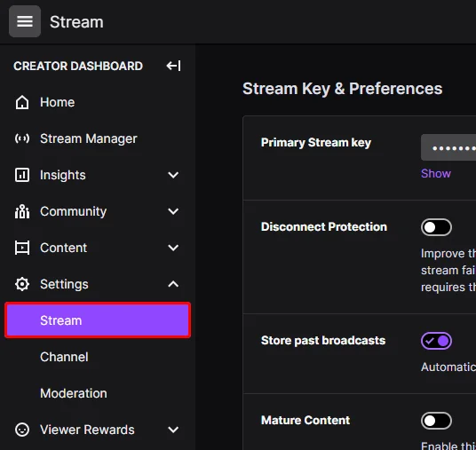Collapse the Creator Dashboard sidebar arrow
Screen dimensions: 476x450
[x=173, y=66]
